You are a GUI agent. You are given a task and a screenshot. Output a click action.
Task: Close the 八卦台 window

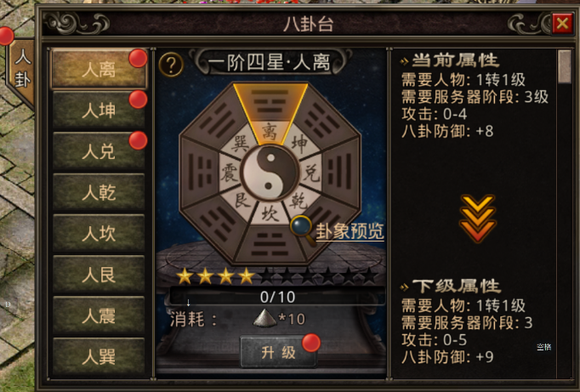562,24
